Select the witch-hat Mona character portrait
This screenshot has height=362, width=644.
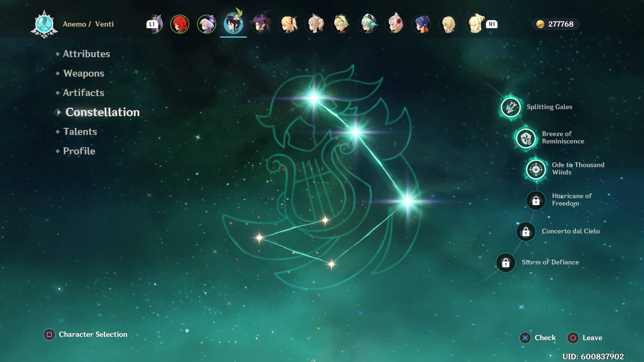261,24
